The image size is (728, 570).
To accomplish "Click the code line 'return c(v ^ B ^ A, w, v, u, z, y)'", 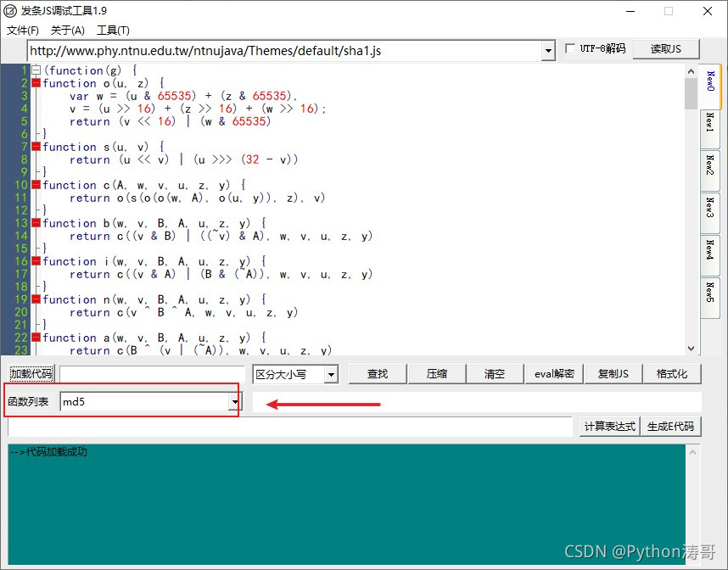I will click(x=183, y=312).
